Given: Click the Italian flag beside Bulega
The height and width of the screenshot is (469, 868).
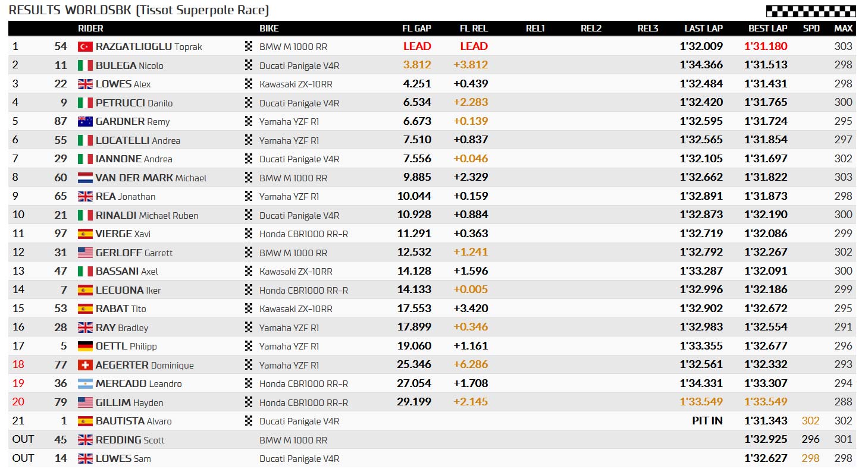Looking at the screenshot, I should (85, 65).
